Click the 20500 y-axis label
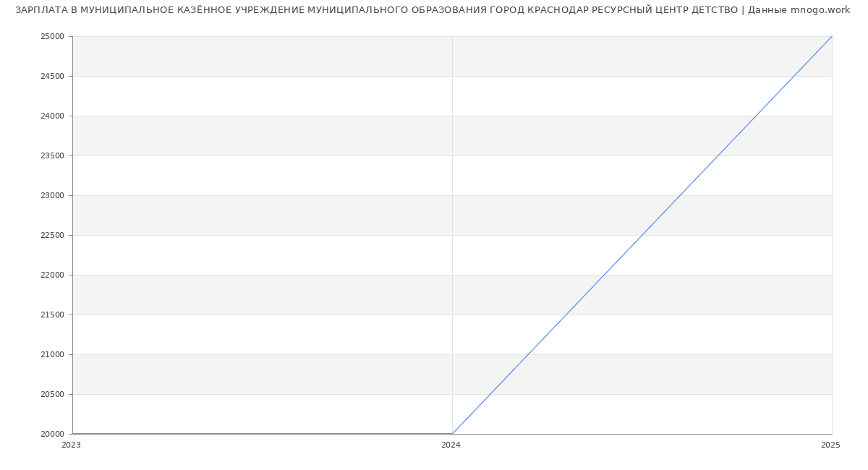The width and height of the screenshot is (868, 470). coord(53,394)
